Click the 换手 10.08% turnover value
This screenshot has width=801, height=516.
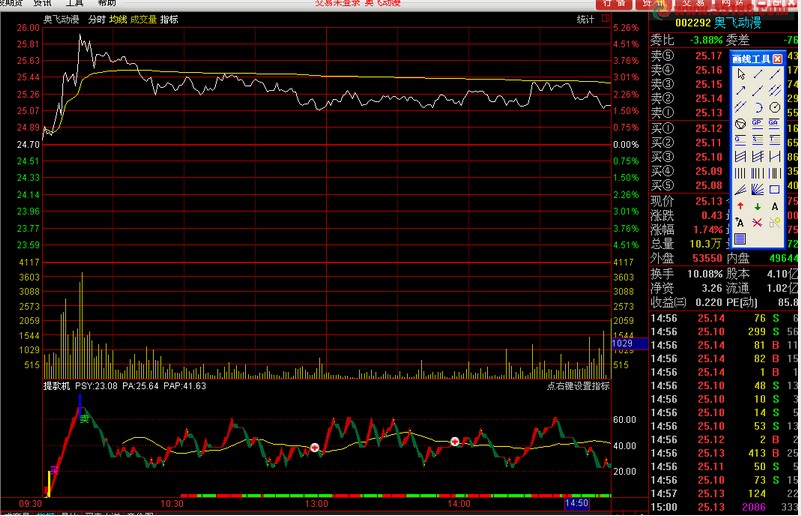705,274
